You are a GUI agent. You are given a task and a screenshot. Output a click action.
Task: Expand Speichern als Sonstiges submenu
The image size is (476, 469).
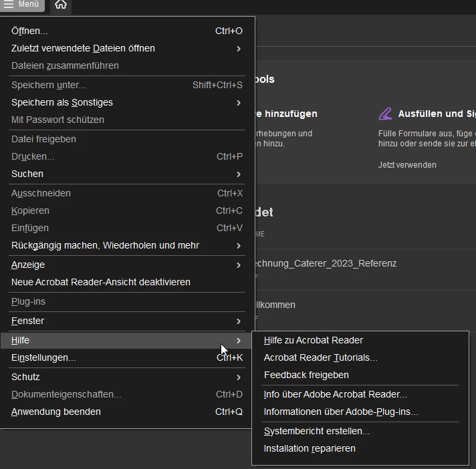click(127, 102)
